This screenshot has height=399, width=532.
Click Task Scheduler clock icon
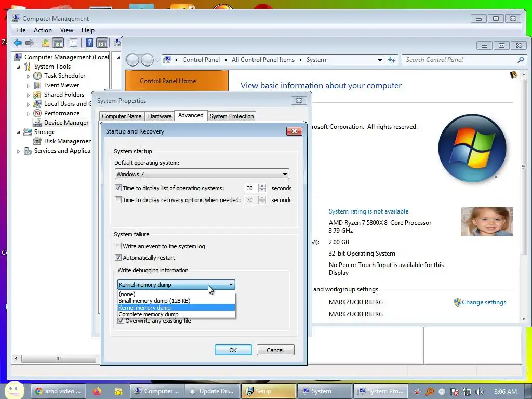(37, 76)
